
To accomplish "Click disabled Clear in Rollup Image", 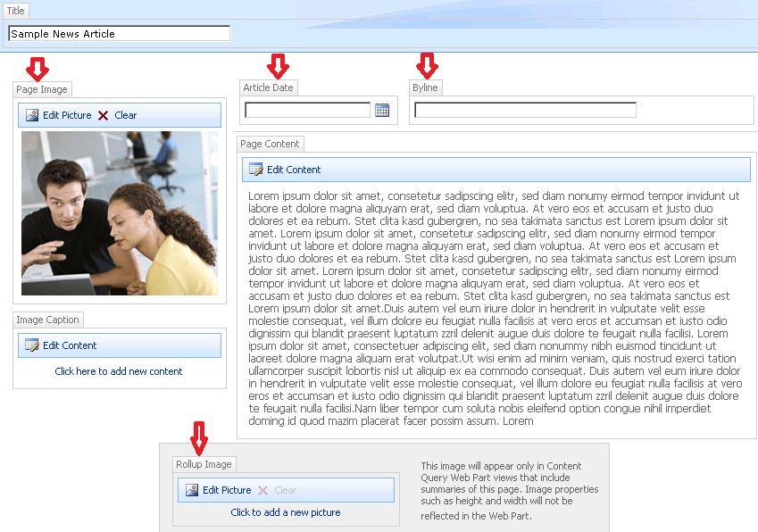I will click(x=285, y=490).
